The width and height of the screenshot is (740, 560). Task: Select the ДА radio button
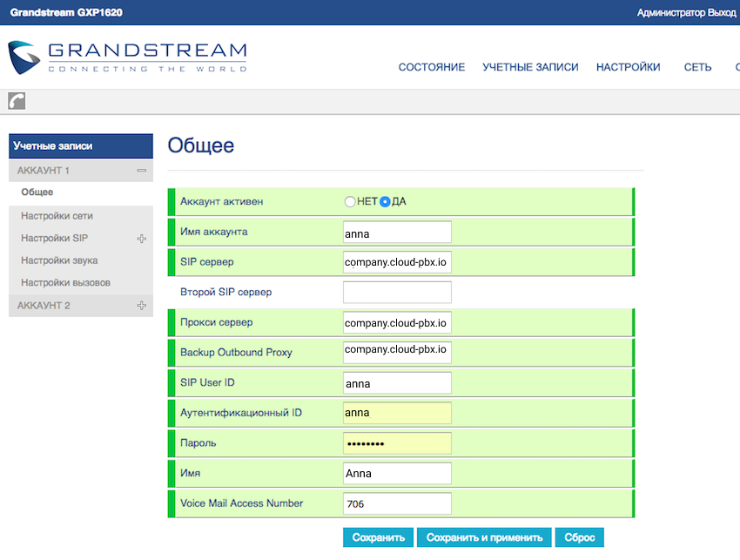click(385, 201)
